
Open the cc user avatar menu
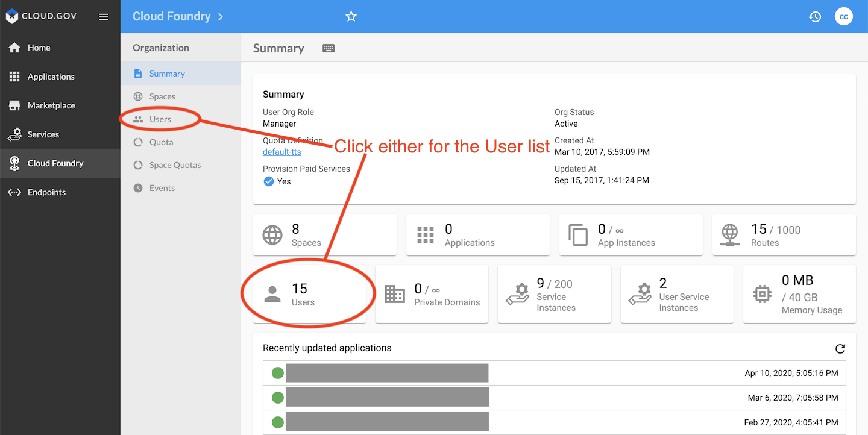(x=844, y=16)
